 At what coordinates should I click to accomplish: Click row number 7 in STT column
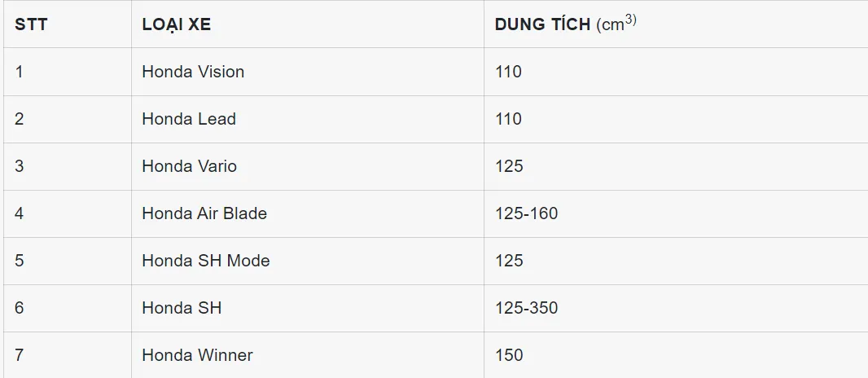pyautogui.click(x=19, y=355)
